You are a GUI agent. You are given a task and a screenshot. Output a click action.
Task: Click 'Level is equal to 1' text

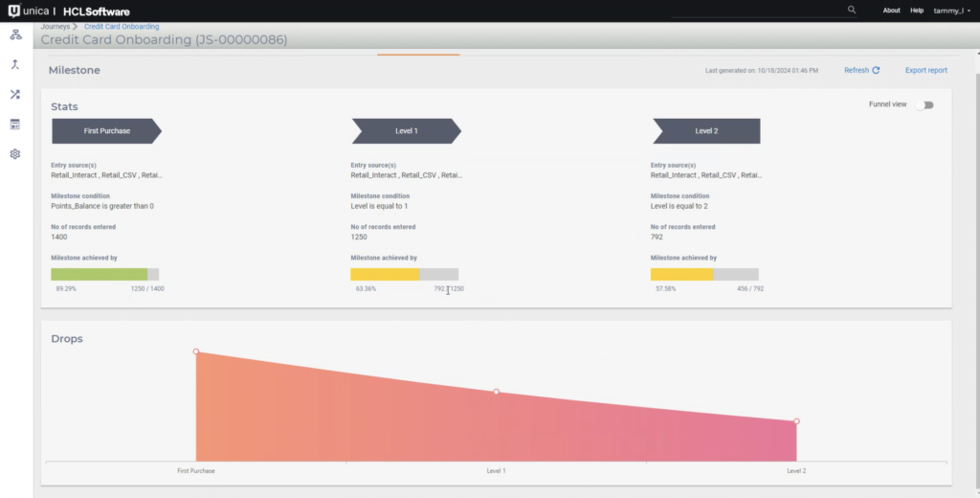click(379, 206)
